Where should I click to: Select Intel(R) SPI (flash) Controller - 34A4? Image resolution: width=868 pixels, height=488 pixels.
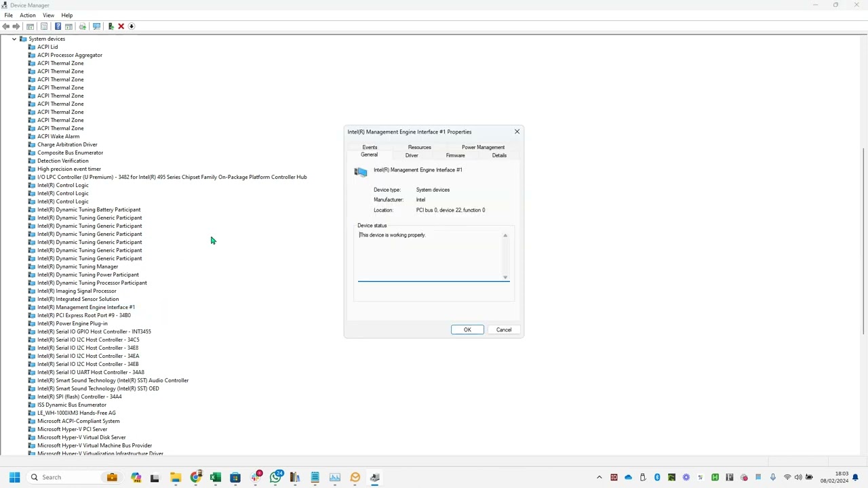79,396
